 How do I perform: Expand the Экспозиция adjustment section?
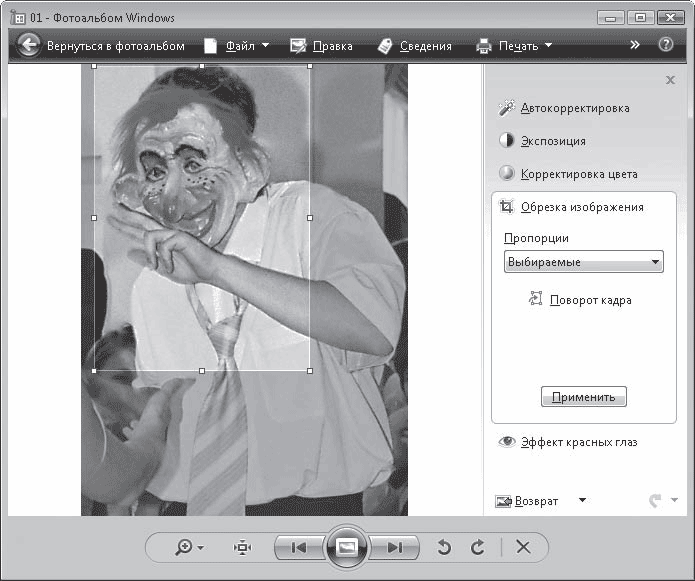566,141
